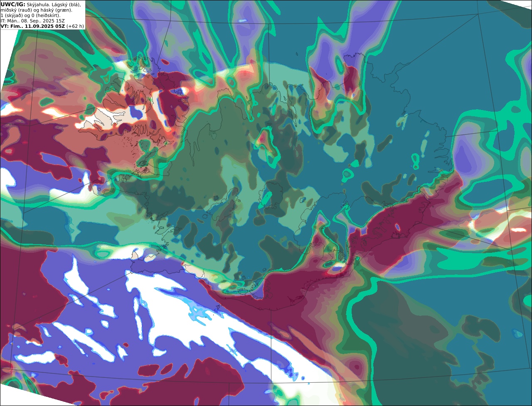Click the 'IT: Mán.. 08. Sep.. 2025 15Z' line

point(32,20)
